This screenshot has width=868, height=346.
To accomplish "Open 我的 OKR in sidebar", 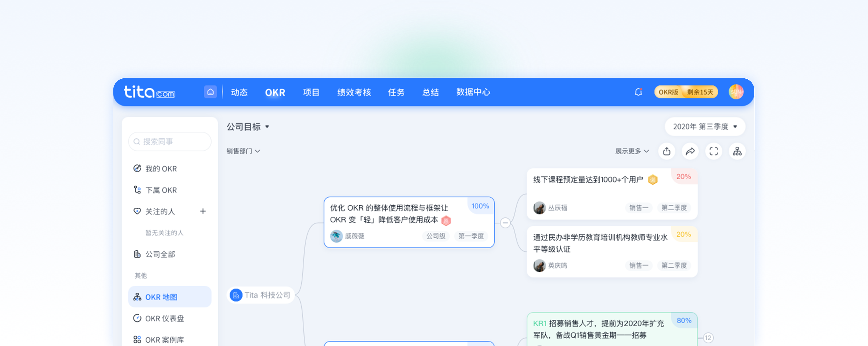I will coord(170,169).
